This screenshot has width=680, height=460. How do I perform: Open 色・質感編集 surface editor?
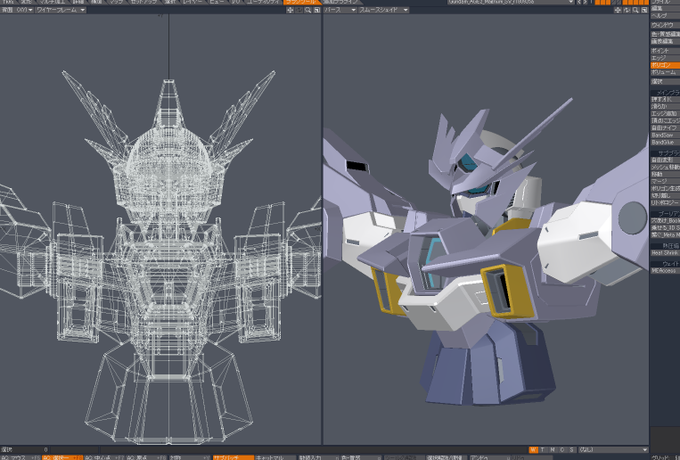point(665,34)
